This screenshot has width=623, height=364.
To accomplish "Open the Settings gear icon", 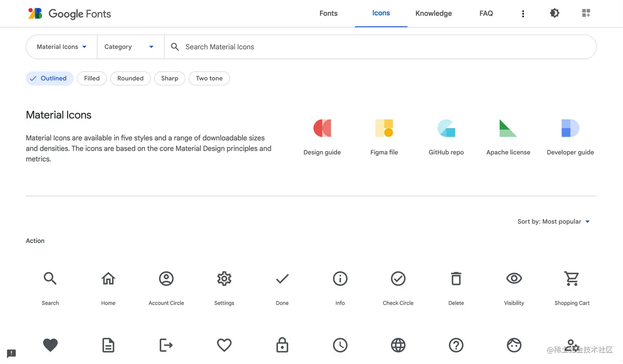I will 224,278.
